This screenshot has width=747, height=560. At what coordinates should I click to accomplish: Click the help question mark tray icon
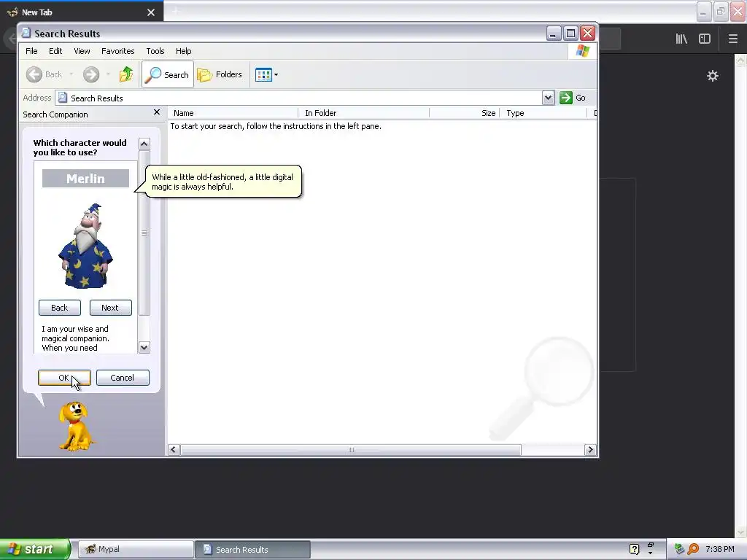[x=634, y=549]
